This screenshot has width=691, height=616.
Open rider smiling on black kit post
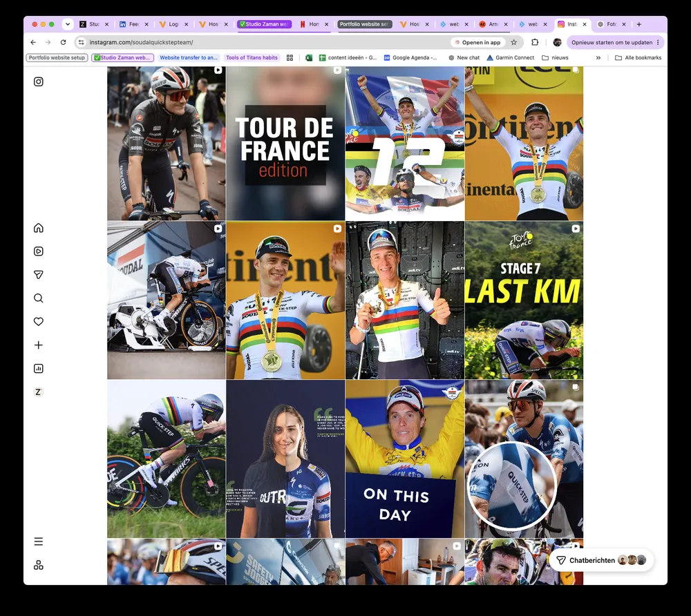(166, 143)
